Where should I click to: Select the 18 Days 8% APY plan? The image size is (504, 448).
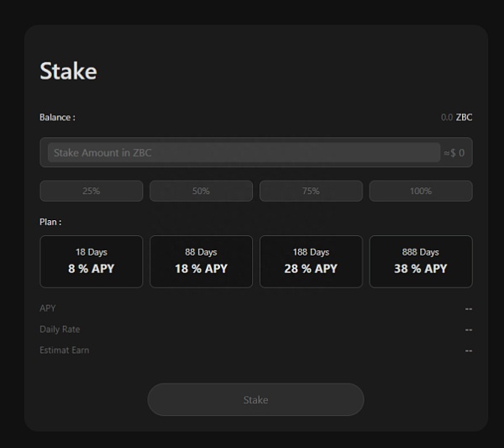(91, 261)
